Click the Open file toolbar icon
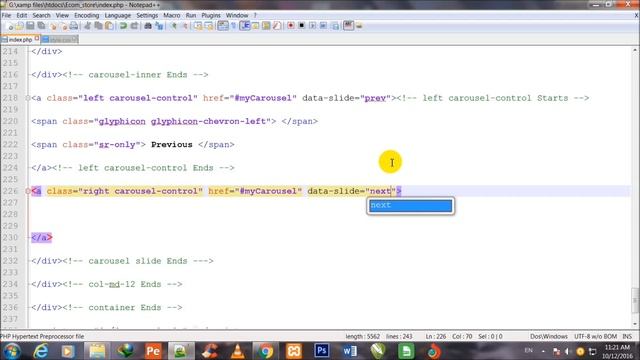Viewport: 640px width, 360px height. tap(20, 26)
